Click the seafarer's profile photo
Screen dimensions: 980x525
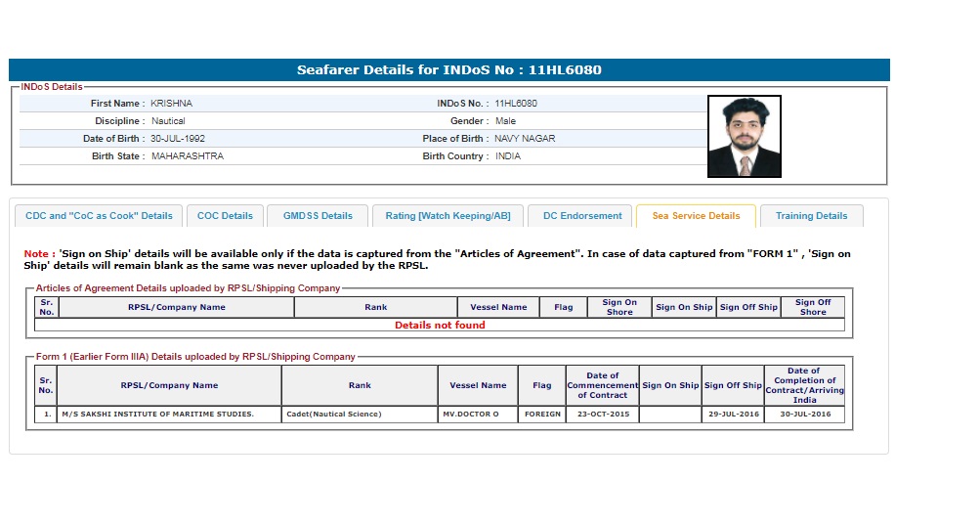point(744,136)
